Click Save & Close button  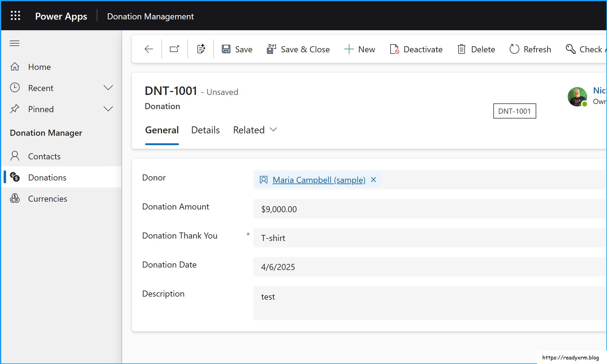coord(298,49)
